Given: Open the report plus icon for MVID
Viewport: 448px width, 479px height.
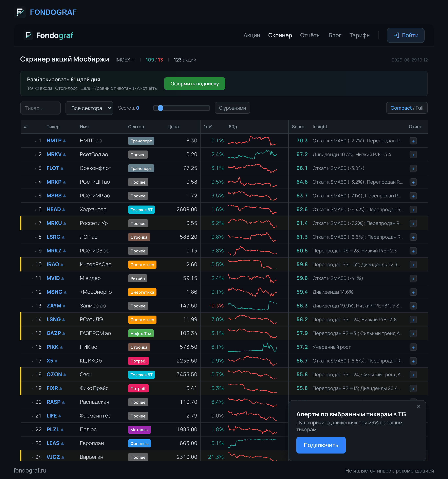Looking at the screenshot, I should point(413,278).
